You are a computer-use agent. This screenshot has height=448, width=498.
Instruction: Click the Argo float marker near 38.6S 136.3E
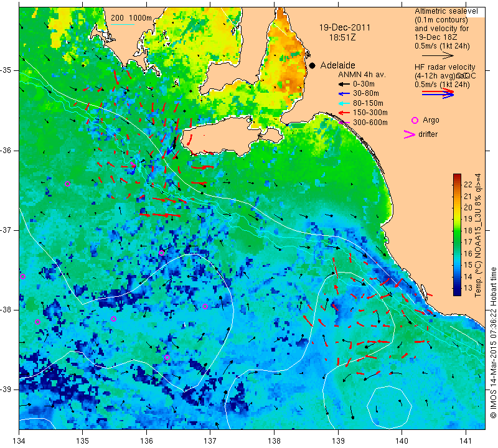167,358
